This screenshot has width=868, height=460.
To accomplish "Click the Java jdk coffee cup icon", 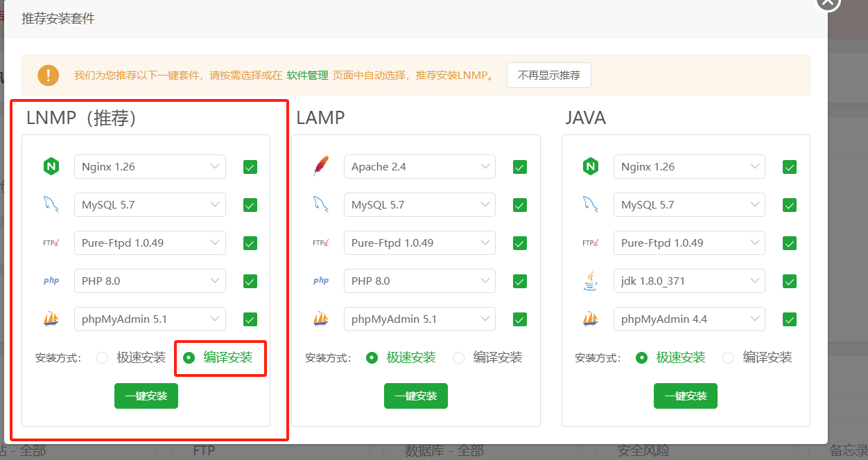I will tap(590, 281).
